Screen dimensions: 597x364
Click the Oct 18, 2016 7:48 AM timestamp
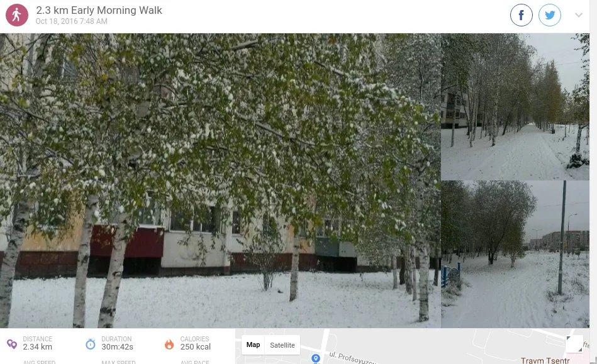coord(72,21)
